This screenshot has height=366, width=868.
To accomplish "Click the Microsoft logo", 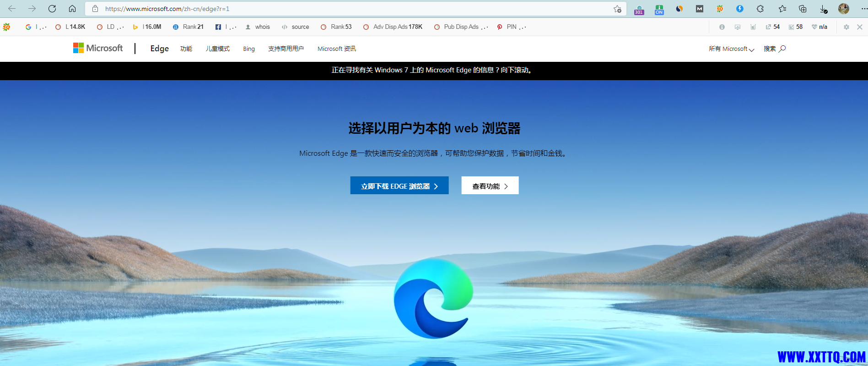I will [x=98, y=48].
